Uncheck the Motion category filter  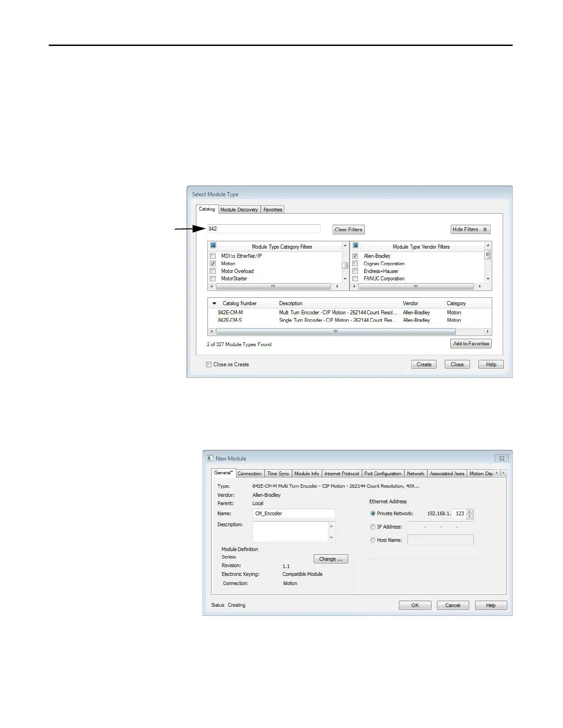(213, 263)
